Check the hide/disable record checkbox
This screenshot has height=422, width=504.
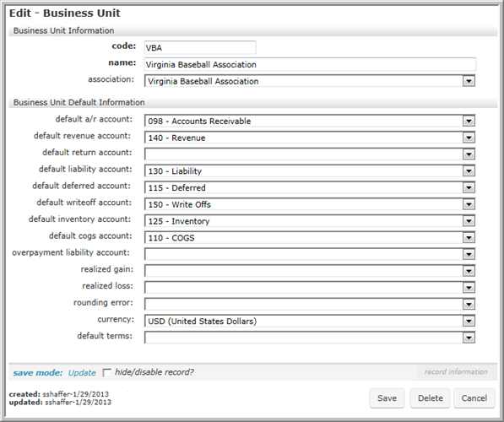click(106, 373)
